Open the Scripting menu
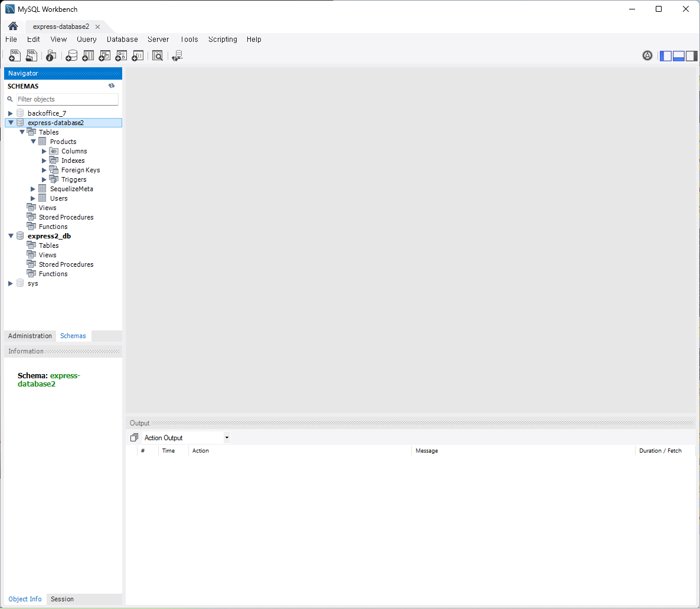This screenshot has height=609, width=700. click(x=223, y=40)
